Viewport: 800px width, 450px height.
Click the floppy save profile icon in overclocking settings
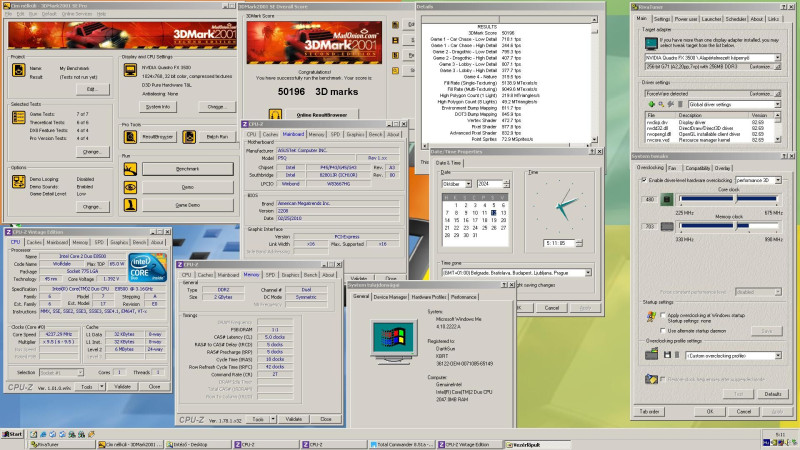pyautogui.click(x=667, y=355)
